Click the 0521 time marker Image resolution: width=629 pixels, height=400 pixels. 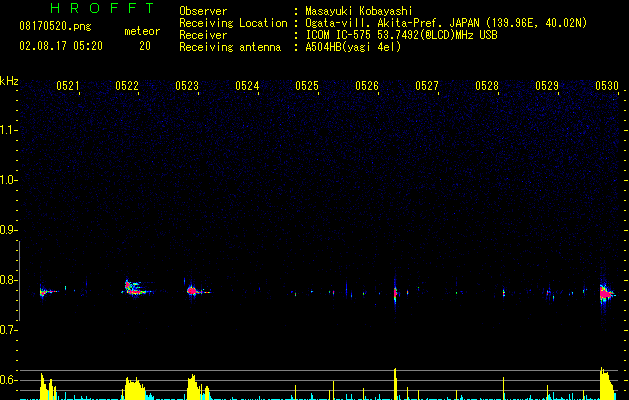tap(68, 86)
